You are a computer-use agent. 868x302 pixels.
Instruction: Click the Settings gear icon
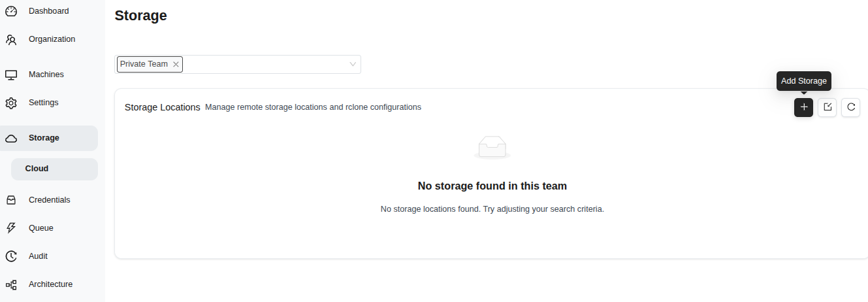(11, 103)
